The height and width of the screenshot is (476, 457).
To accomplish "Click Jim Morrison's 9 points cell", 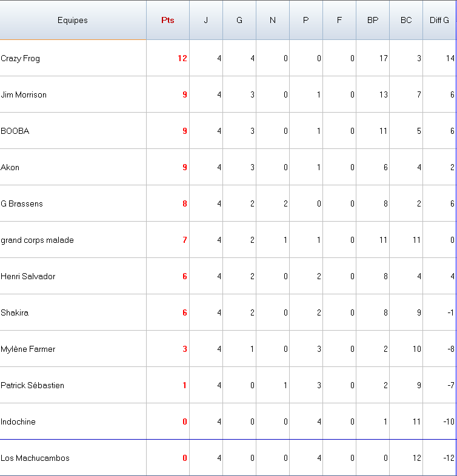I will point(168,94).
